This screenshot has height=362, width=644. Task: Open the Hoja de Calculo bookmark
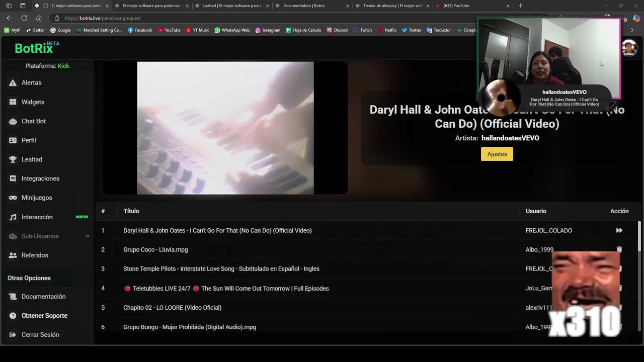(303, 30)
